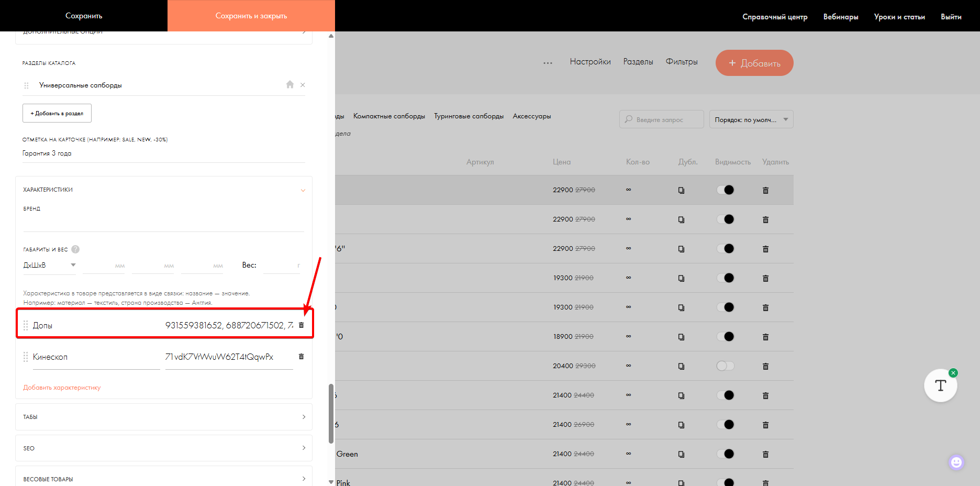Click the Допы value field
980x486 pixels.
click(x=229, y=325)
